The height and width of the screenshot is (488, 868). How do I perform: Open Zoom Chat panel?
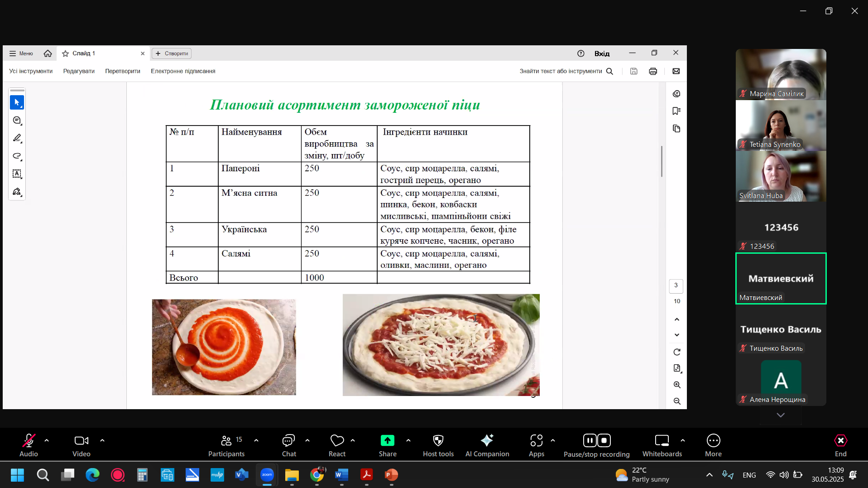[289, 445]
